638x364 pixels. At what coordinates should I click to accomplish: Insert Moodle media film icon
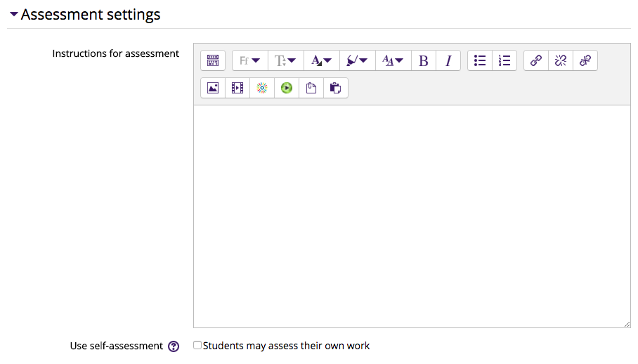click(237, 88)
